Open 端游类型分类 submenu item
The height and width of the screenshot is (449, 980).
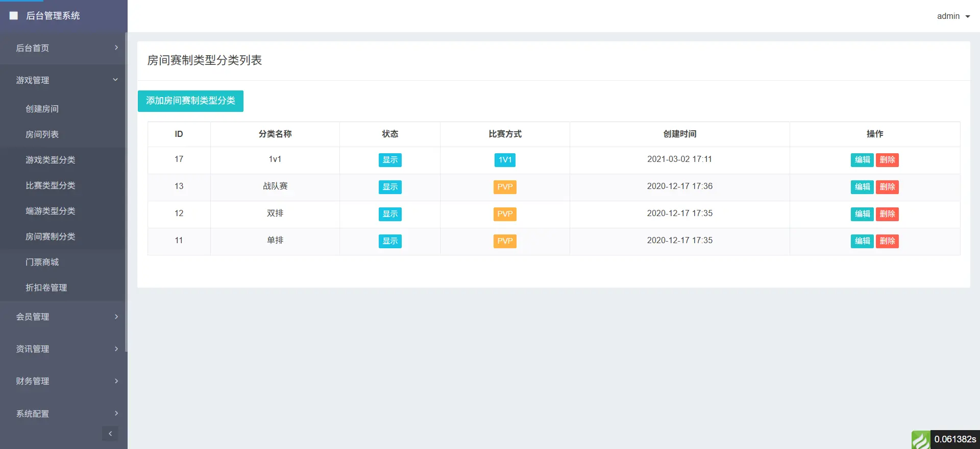pyautogui.click(x=51, y=211)
